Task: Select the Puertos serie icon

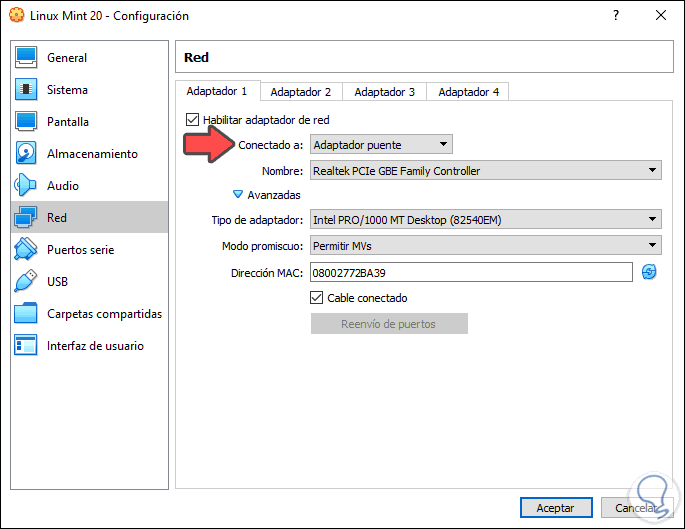Action: click(x=27, y=250)
